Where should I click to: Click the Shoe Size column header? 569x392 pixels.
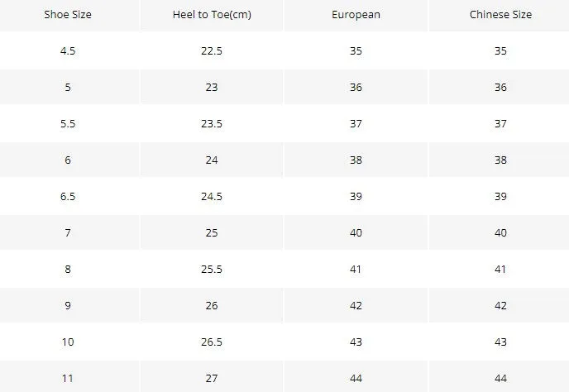(68, 15)
